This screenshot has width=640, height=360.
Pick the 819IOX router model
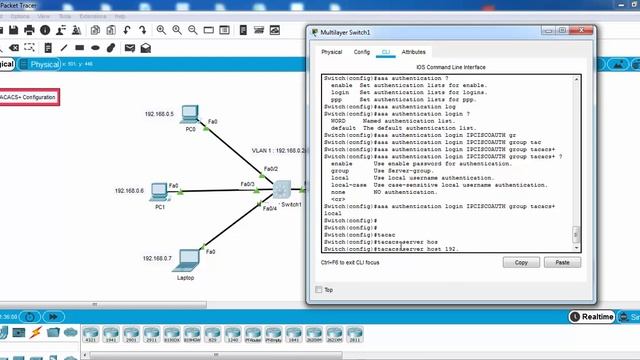172,334
